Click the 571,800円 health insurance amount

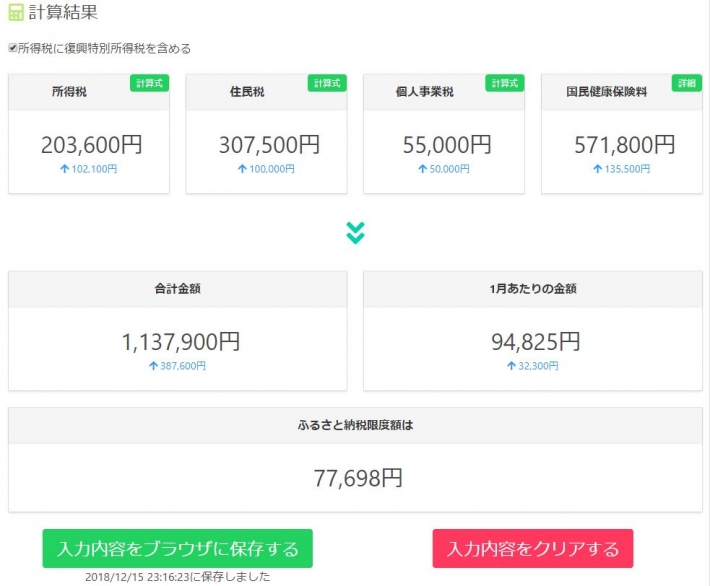[x=625, y=145]
